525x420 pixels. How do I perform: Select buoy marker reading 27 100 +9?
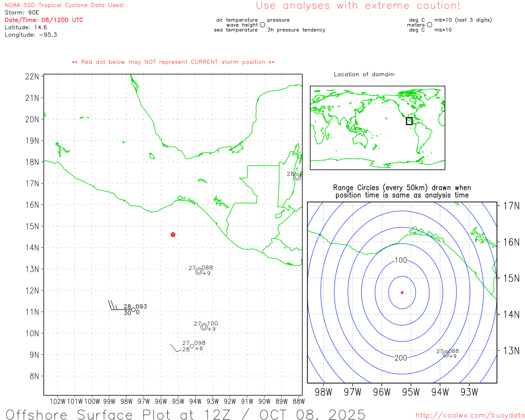pyautogui.click(x=204, y=326)
